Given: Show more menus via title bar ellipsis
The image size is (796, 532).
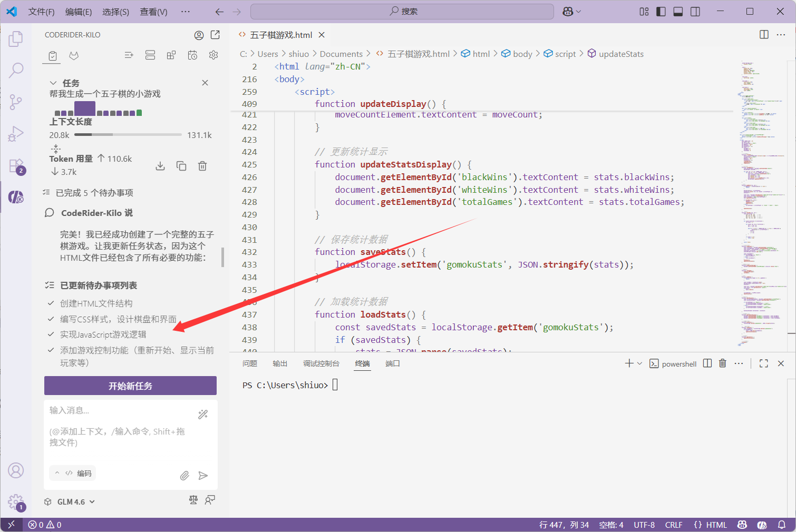Looking at the screenshot, I should coord(186,12).
